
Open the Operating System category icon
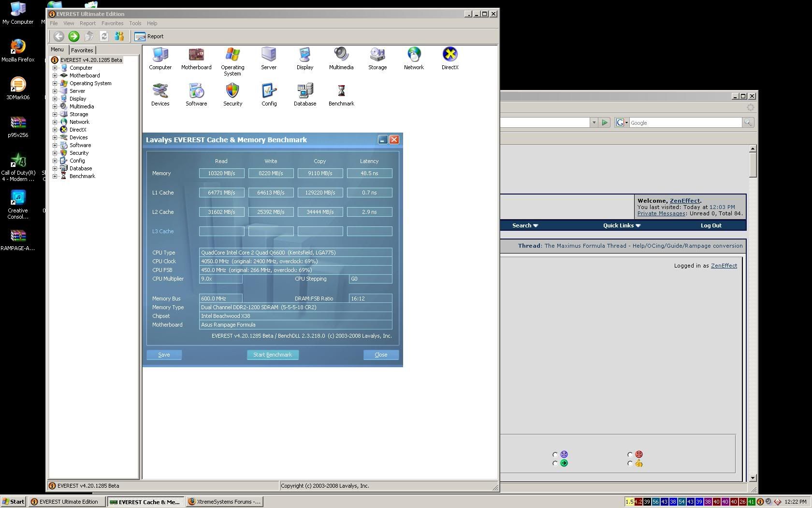point(232,61)
